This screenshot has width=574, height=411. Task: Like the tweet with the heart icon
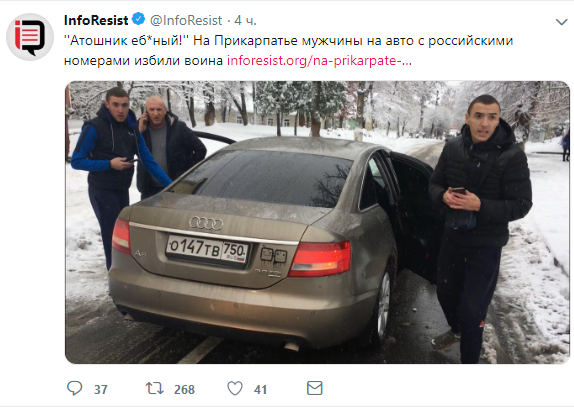pyautogui.click(x=235, y=388)
